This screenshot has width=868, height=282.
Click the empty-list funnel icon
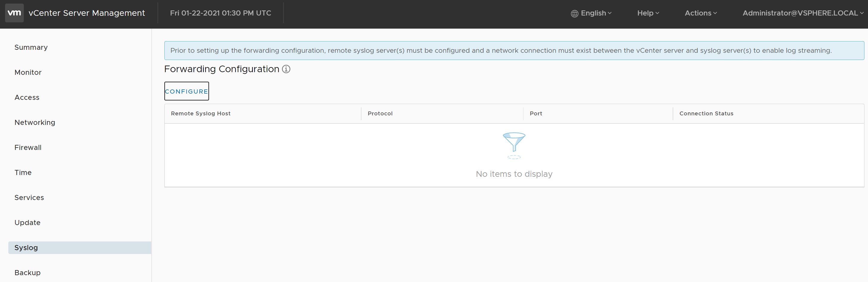coord(514,145)
